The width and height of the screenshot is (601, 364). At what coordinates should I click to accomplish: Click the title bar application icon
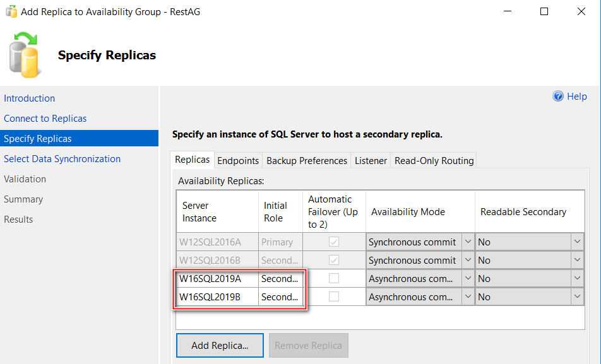point(11,11)
